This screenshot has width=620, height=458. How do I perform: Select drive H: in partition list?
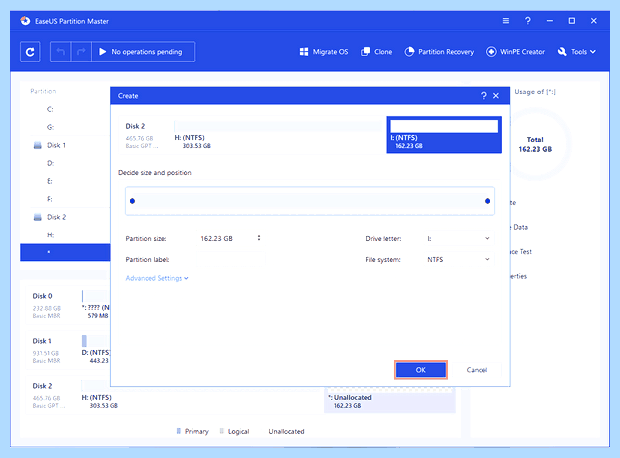[x=51, y=235]
